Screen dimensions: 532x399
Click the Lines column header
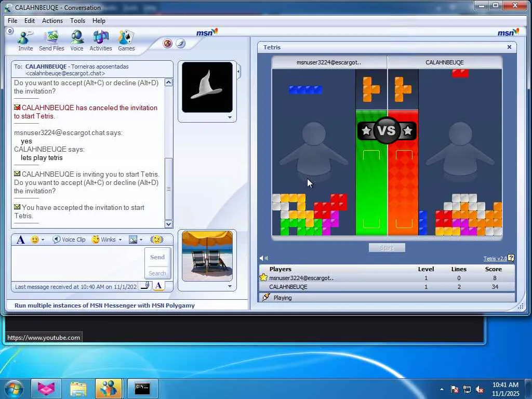click(x=459, y=269)
